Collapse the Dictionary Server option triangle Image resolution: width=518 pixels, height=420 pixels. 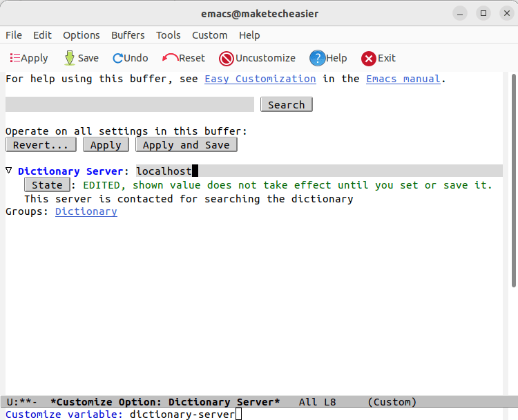pos(9,171)
